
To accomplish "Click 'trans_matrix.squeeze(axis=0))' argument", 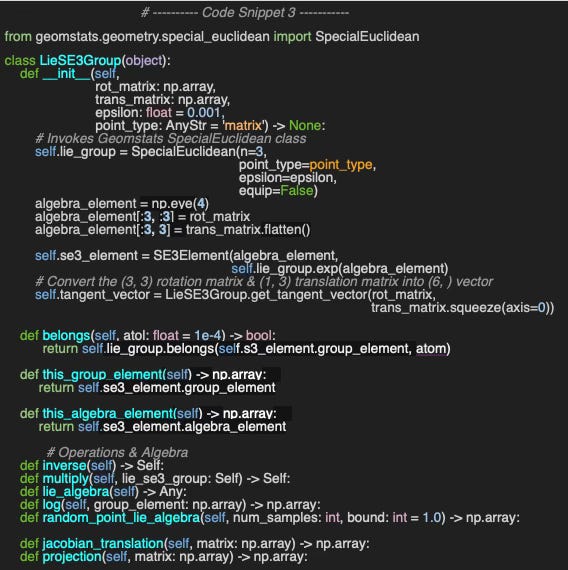I will tap(463, 308).
